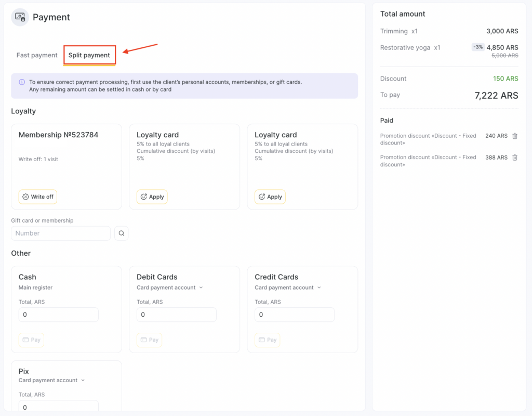Image resolution: width=532 pixels, height=416 pixels.
Task: Delete the 240 ARS promotion discount
Action: tap(515, 136)
